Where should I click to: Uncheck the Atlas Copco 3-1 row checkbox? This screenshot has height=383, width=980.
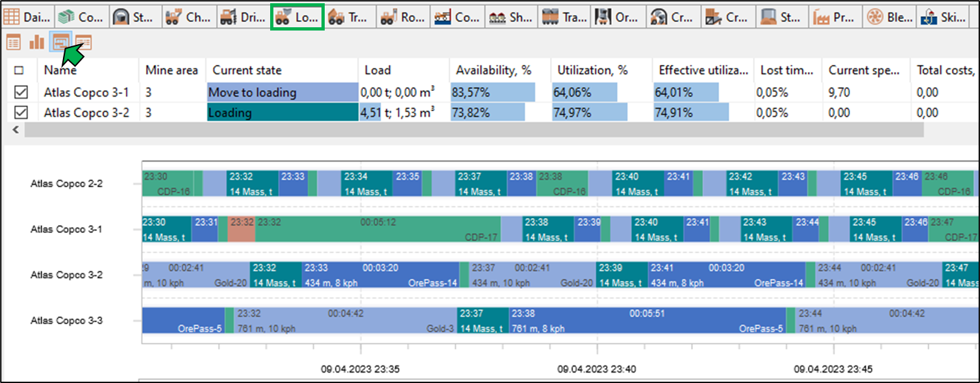(x=21, y=92)
